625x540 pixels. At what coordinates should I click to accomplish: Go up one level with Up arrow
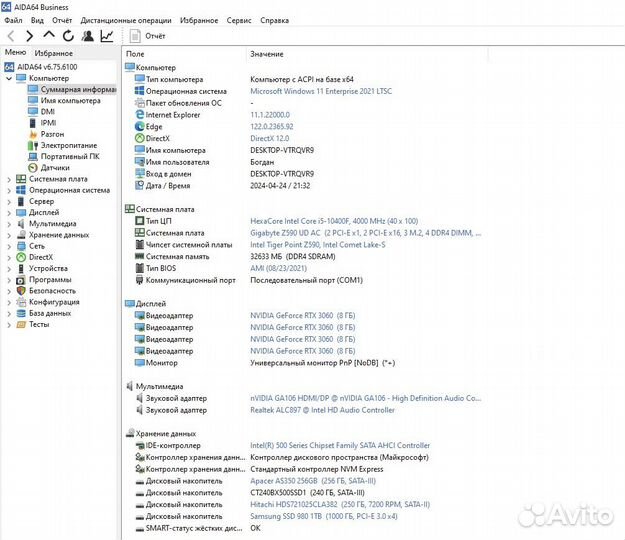(x=49, y=35)
